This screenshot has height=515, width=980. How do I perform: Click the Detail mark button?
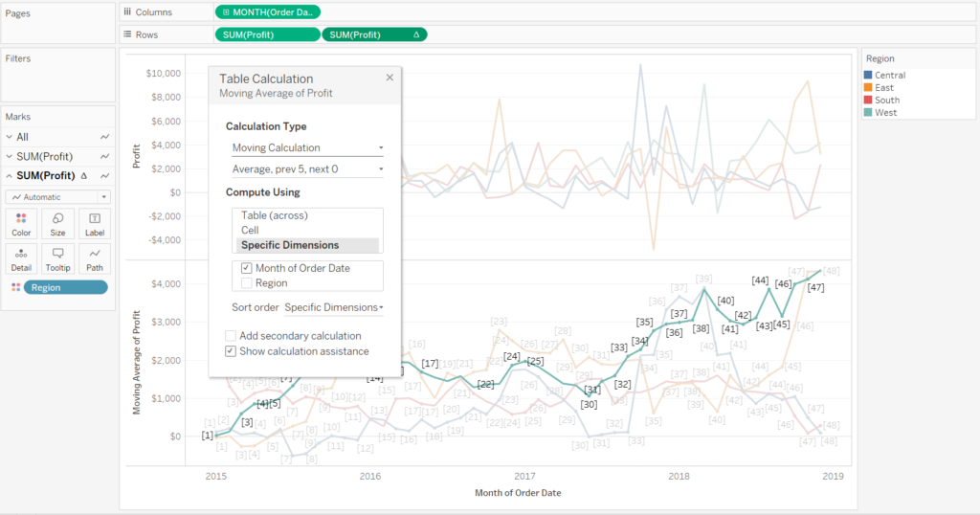(21, 258)
